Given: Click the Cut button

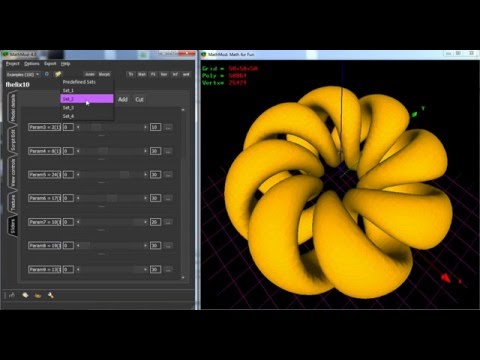Looking at the screenshot, I should tap(139, 99).
